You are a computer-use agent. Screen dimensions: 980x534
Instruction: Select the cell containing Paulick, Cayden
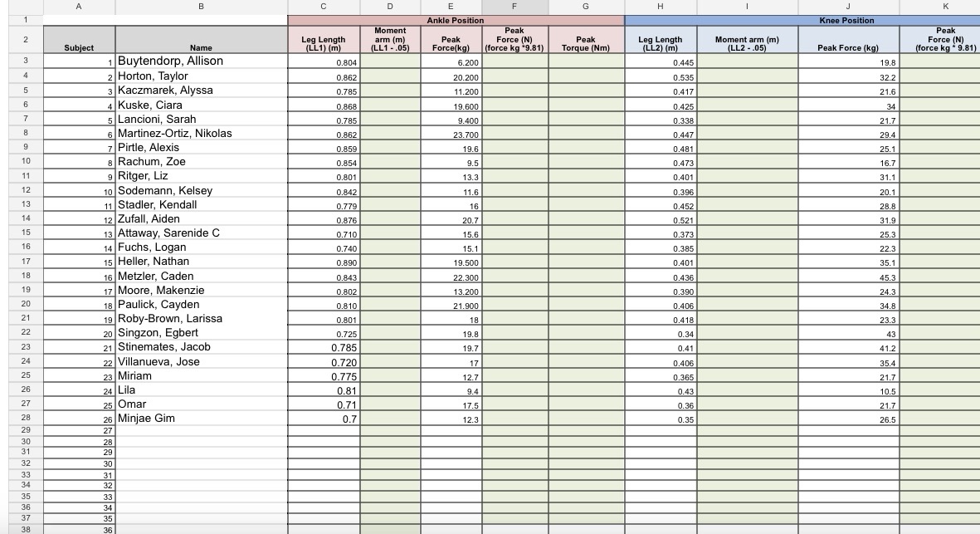[x=202, y=305]
